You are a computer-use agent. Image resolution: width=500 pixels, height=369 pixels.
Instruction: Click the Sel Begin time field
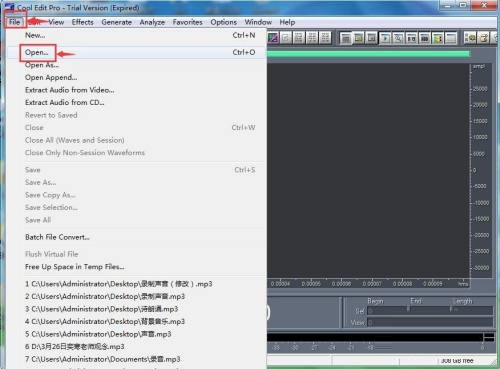coord(387,311)
